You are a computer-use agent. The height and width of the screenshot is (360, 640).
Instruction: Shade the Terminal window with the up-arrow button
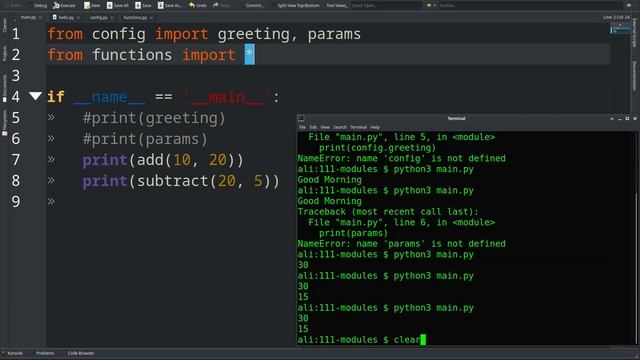coord(611,119)
